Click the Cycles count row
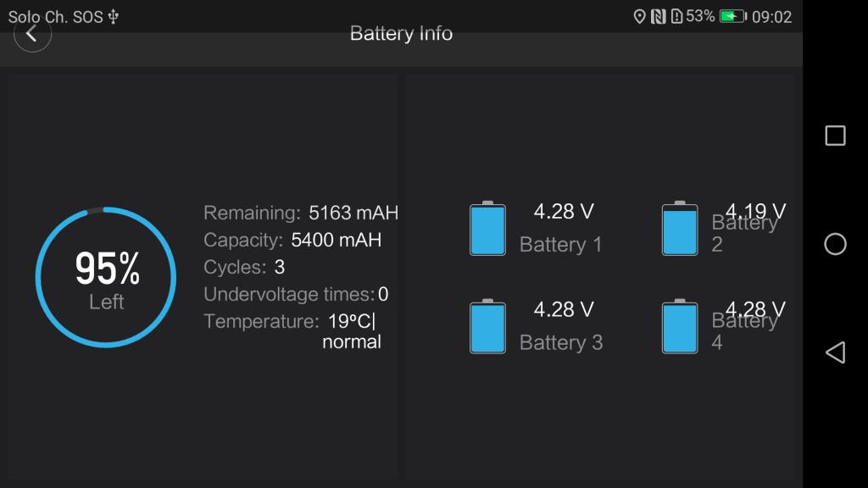Image resolution: width=868 pixels, height=488 pixels. (244, 267)
